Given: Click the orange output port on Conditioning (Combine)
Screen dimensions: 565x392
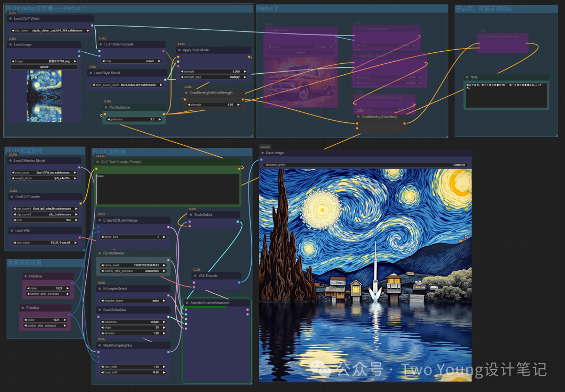Looking at the screenshot, I should point(404,123).
